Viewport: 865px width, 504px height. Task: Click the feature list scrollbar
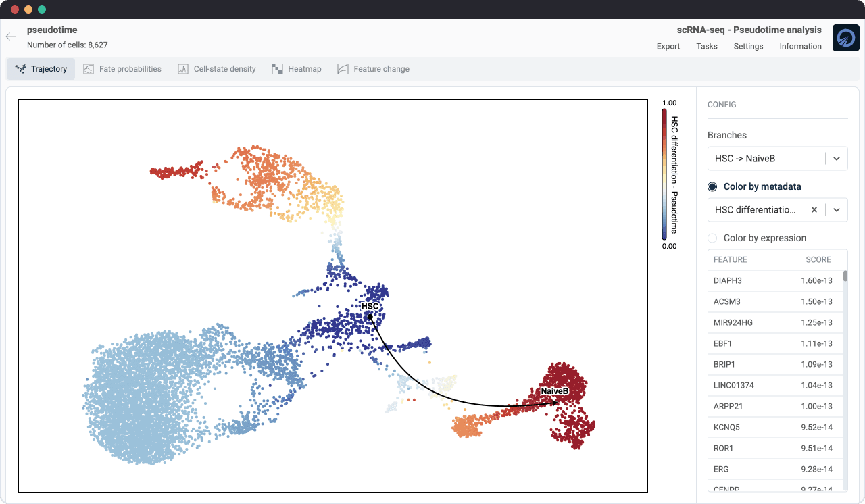pos(845,276)
